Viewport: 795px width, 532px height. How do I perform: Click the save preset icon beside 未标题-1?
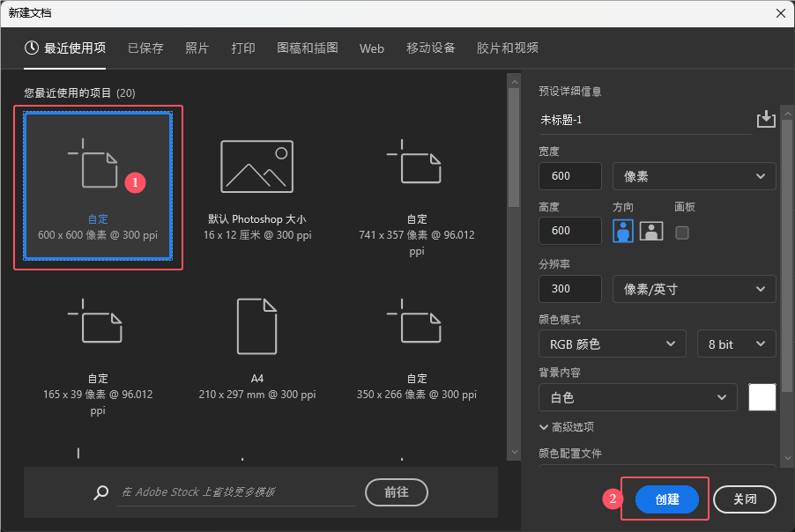[766, 119]
